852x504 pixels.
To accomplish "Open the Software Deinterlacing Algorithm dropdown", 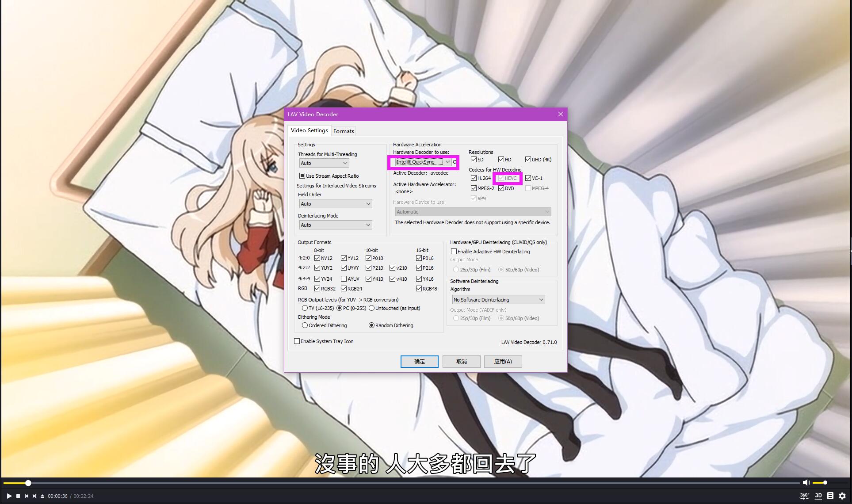I will click(498, 300).
